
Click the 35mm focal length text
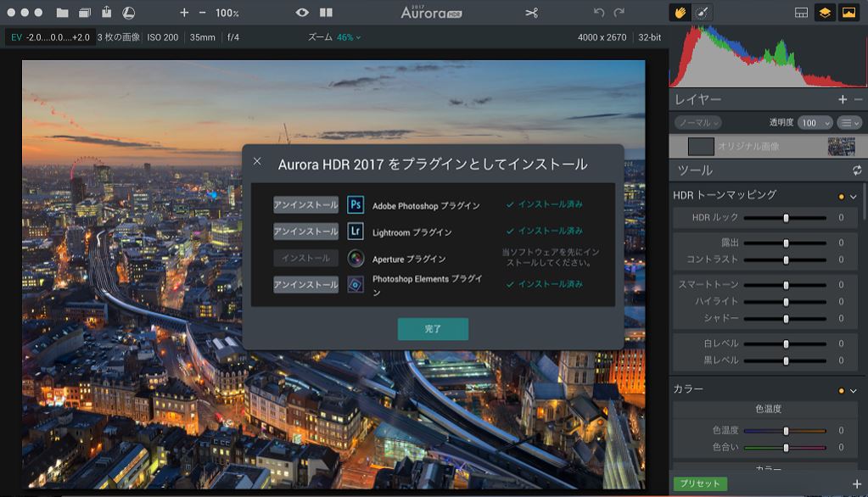203,37
